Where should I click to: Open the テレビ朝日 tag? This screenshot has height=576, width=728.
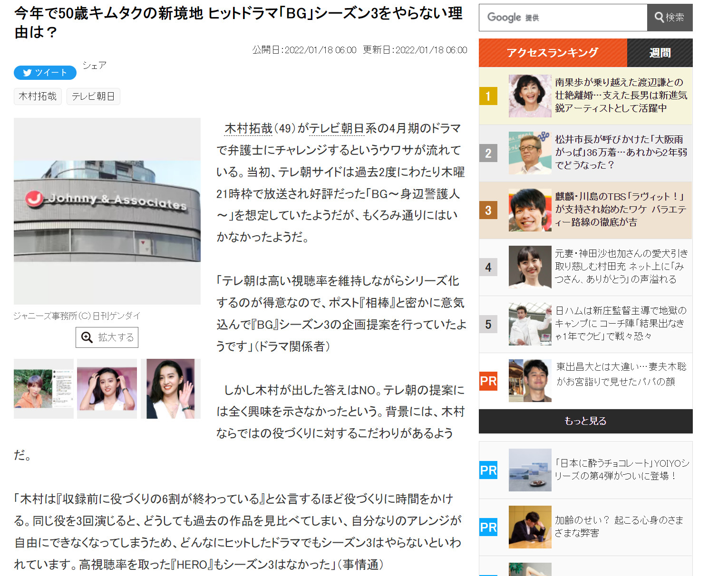point(93,96)
